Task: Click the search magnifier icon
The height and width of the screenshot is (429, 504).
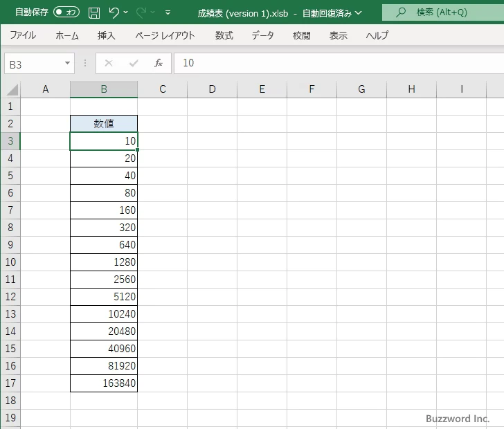Action: 400,12
